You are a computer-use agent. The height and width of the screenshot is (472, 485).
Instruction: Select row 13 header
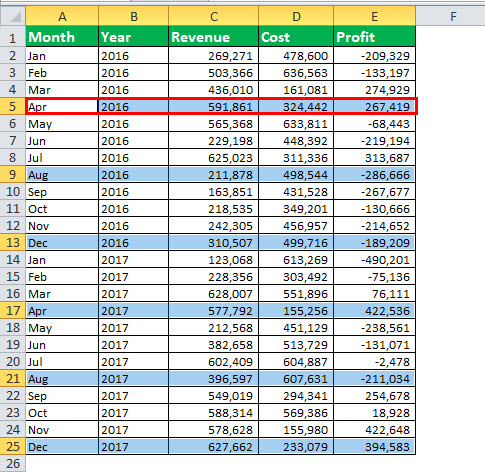coord(13,243)
